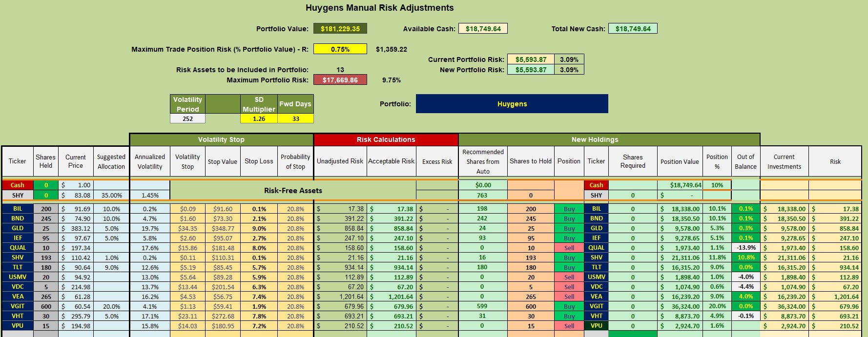Screen dimensions: 868x337
Task: Select the Volatility Period value 252
Action: click(187, 119)
